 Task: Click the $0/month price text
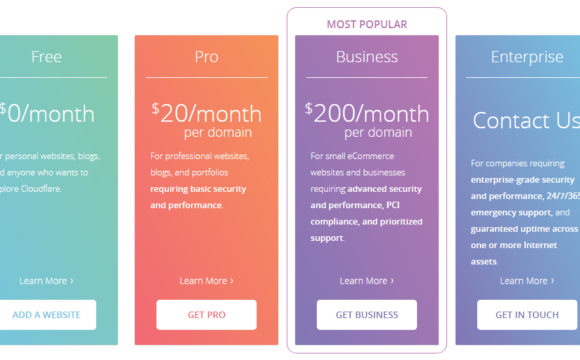[47, 113]
